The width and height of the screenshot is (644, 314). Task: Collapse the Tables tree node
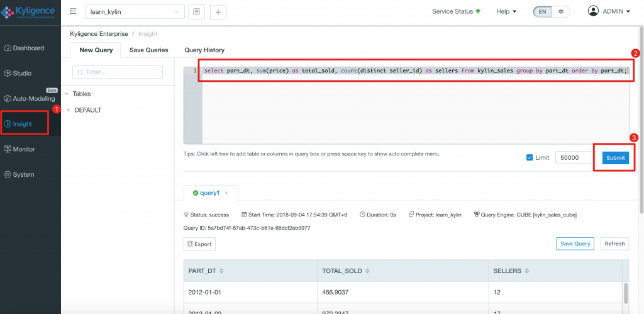click(x=67, y=94)
